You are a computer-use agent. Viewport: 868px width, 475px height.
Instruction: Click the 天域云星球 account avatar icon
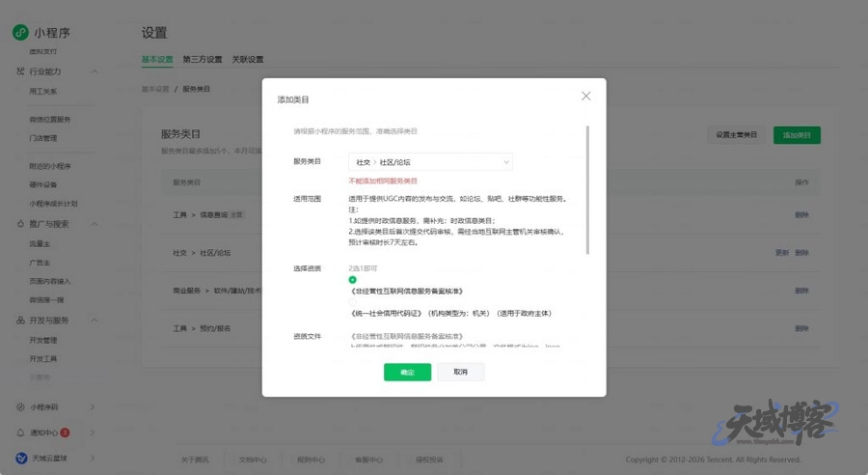point(21,458)
